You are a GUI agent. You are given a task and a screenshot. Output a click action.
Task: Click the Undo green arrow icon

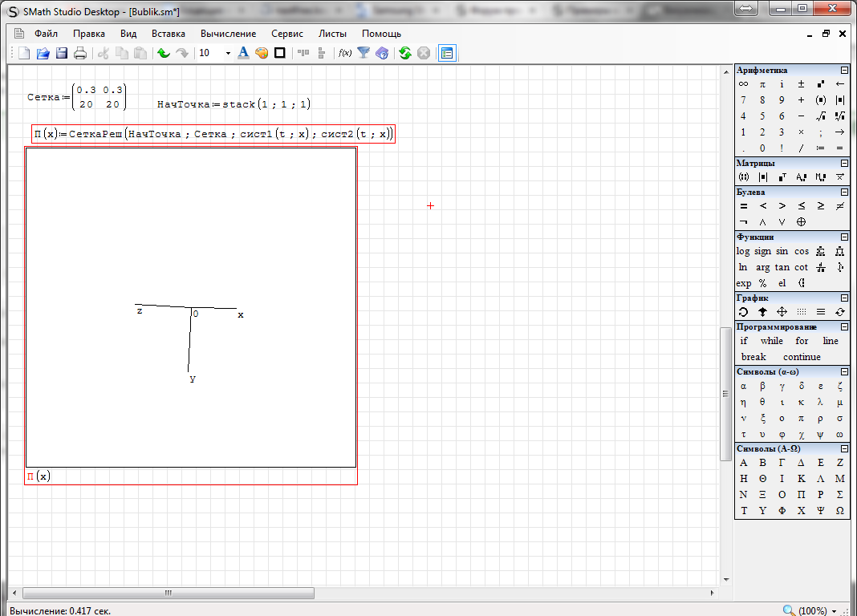click(163, 53)
